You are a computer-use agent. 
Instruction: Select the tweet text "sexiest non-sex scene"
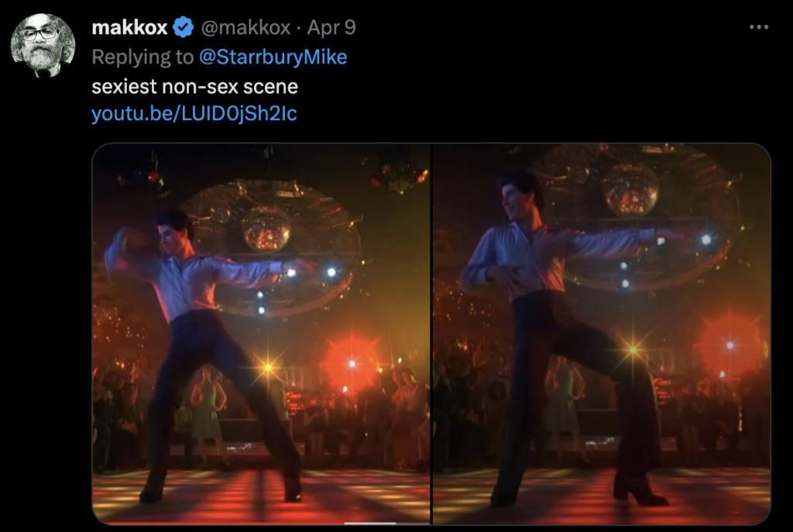point(194,87)
